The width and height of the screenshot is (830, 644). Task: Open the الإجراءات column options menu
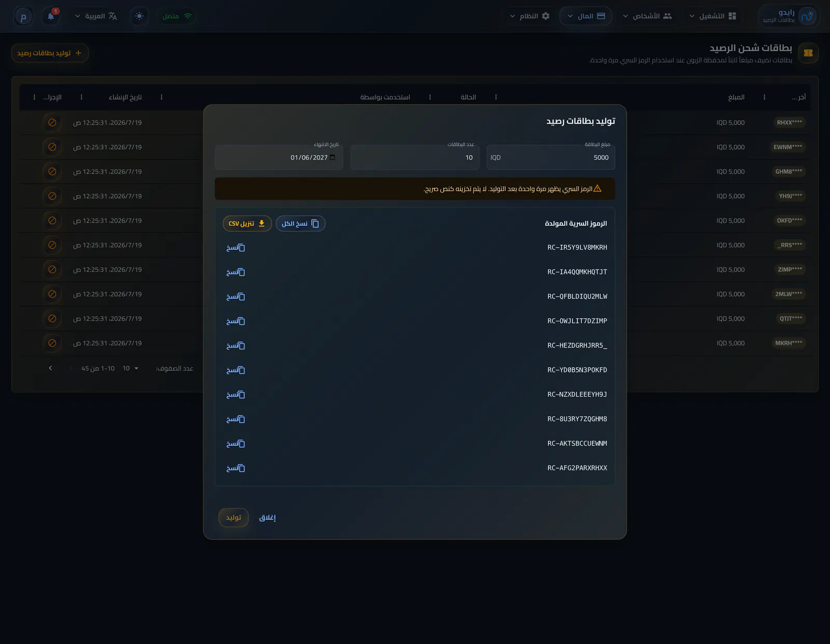point(34,97)
